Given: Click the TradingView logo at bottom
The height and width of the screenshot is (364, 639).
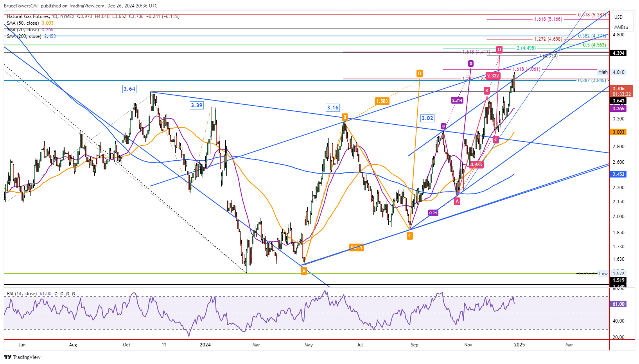Looking at the screenshot, I should [x=22, y=357].
